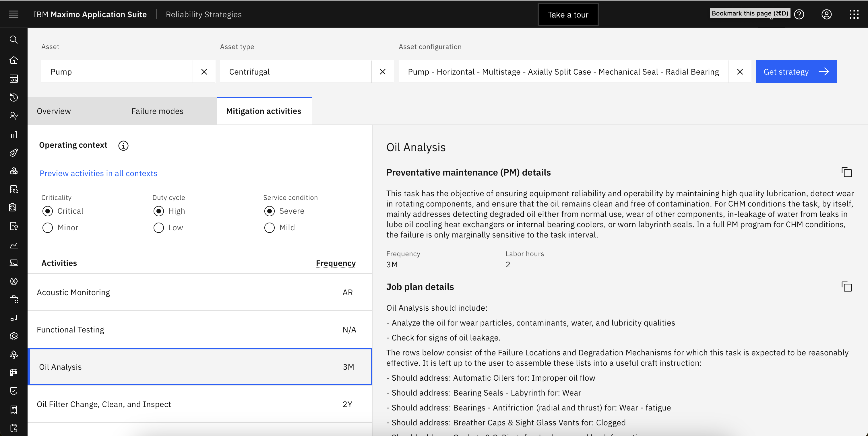Click Preview activities in all contexts link
This screenshot has height=436, width=868.
pyautogui.click(x=98, y=173)
